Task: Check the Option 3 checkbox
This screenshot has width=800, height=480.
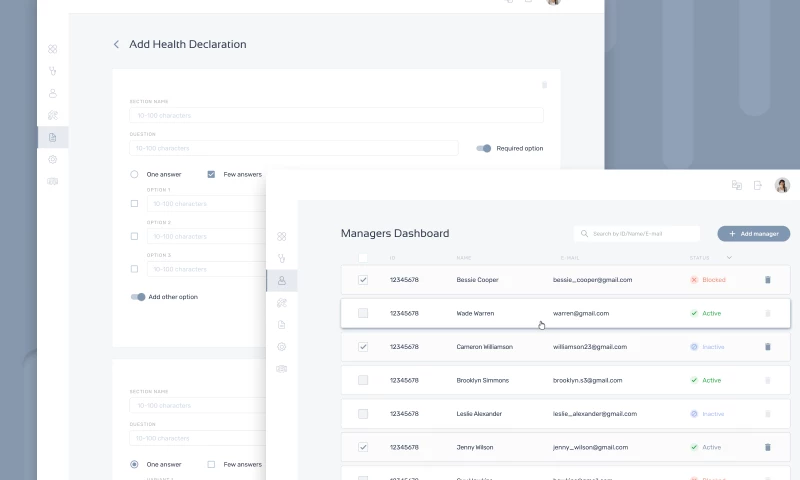Action: pos(134,269)
